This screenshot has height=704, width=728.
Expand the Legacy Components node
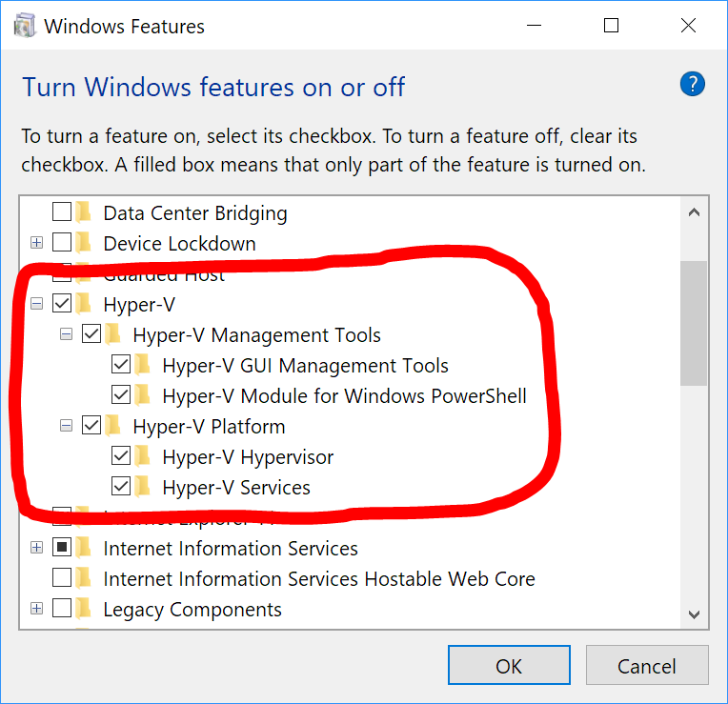pyautogui.click(x=36, y=609)
